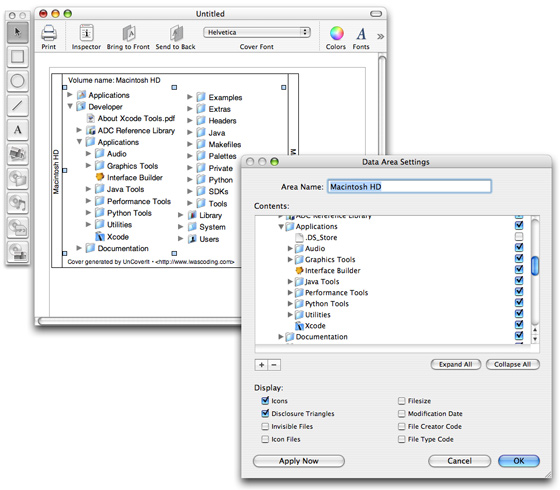Uncheck Disclosure Triangles display option
560x490 pixels.
[265, 414]
